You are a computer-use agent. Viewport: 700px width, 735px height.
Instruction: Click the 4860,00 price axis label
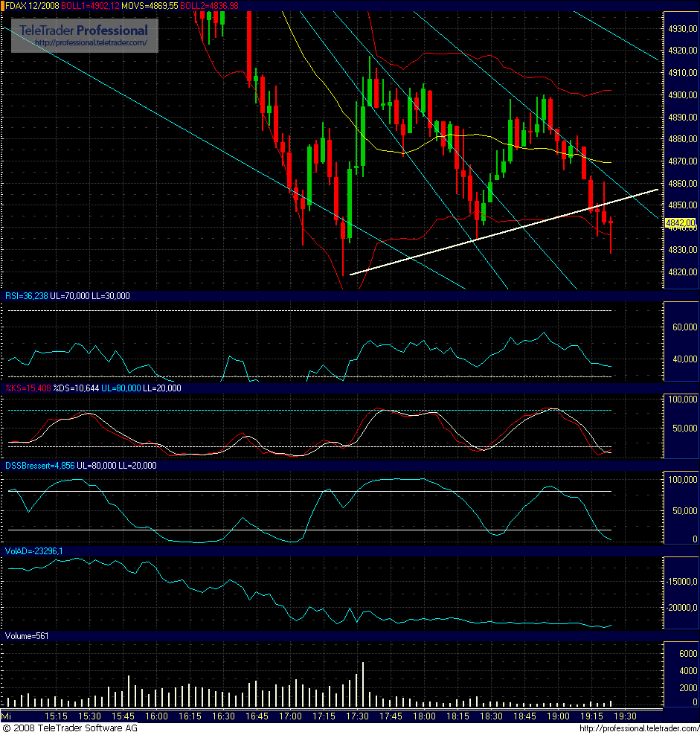pos(683,183)
